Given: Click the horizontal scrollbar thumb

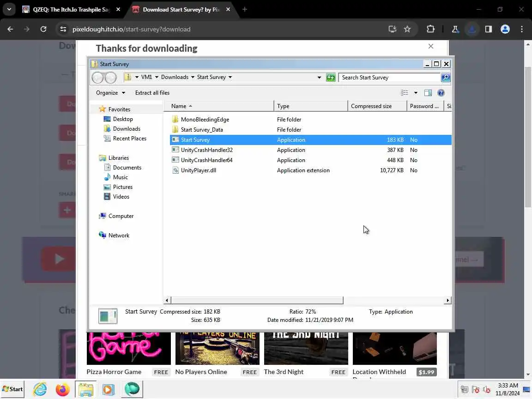Looking at the screenshot, I should (x=257, y=300).
